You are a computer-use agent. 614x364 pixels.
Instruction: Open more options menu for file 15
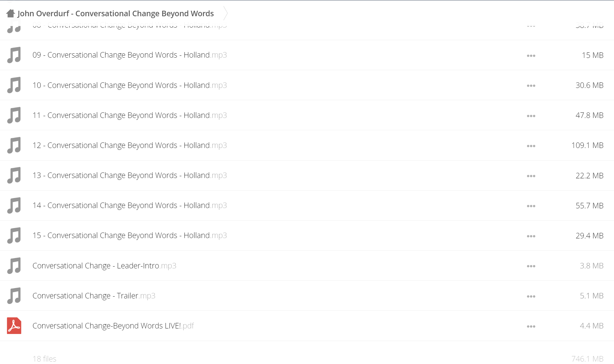point(531,236)
